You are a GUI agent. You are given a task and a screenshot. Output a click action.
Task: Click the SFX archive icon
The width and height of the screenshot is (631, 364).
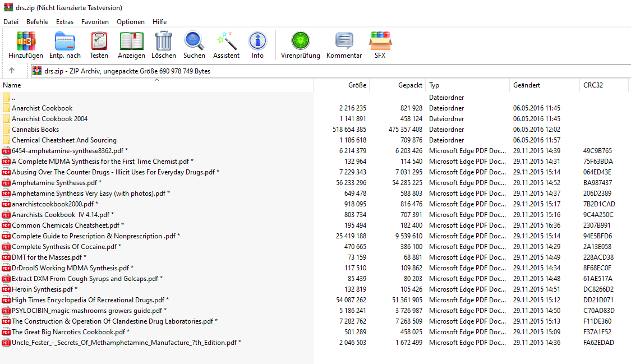[x=380, y=41]
